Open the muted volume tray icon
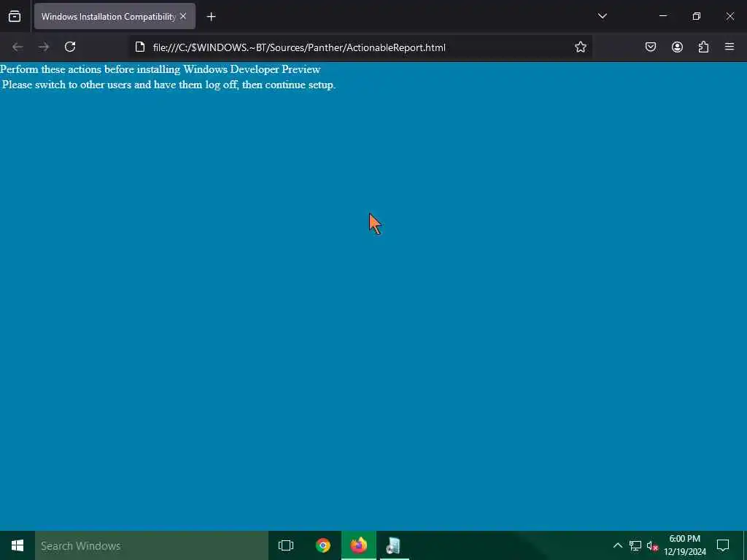 [652, 546]
